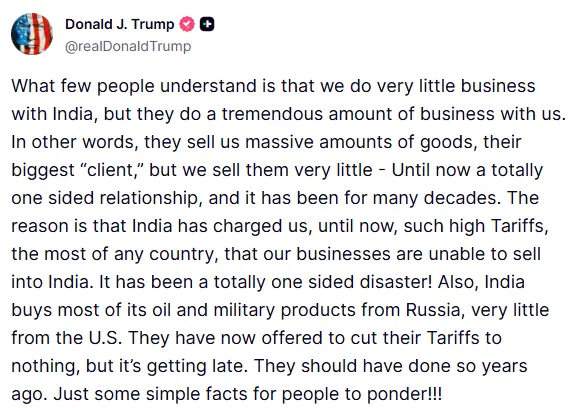Open the flag-painted profile avatar
Screen dimensions: 573x408
(x=32, y=34)
